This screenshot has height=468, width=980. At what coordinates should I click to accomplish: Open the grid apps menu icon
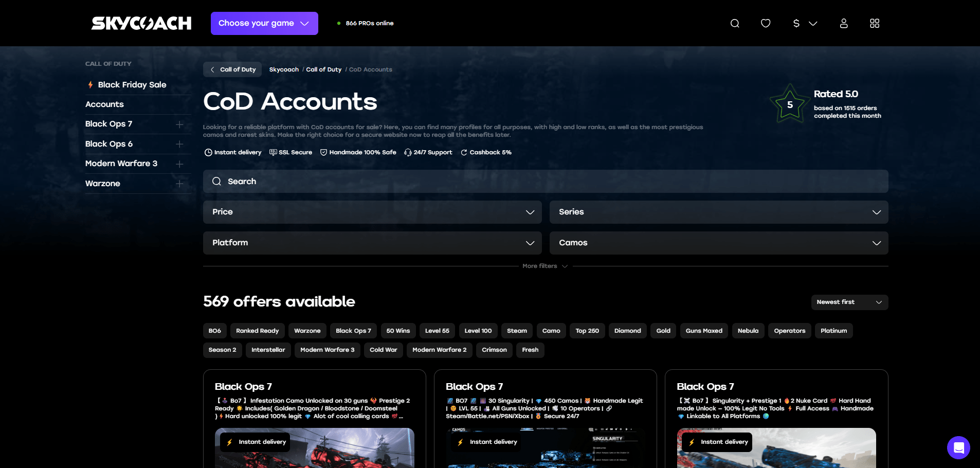click(x=875, y=23)
